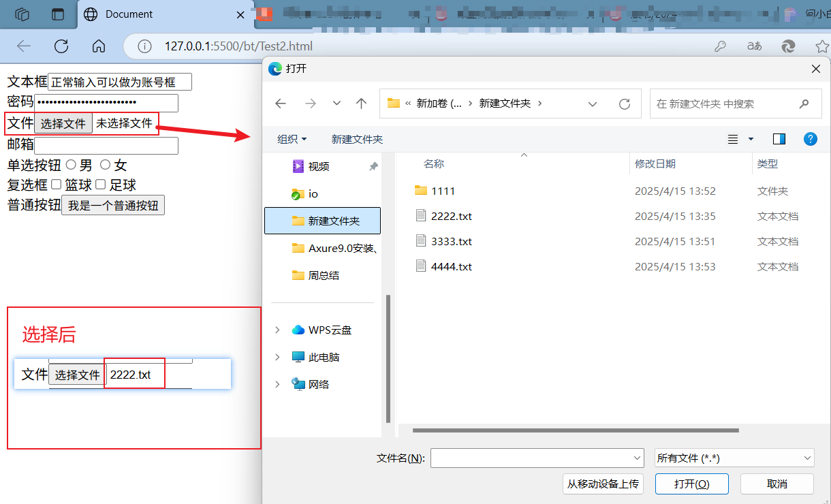831x504 pixels.
Task: Click 新建文件夹 in the dialog toolbar
Action: (357, 139)
